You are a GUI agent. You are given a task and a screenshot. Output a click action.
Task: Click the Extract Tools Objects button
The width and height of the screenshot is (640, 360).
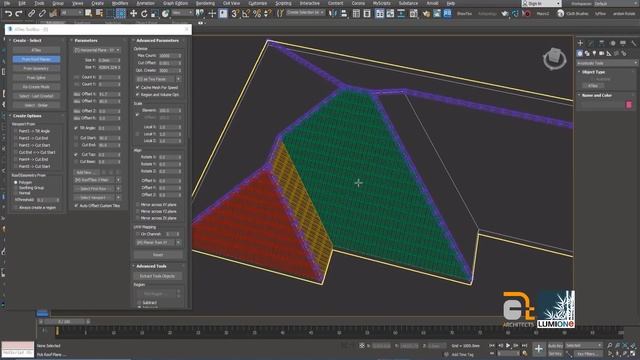pos(158,276)
